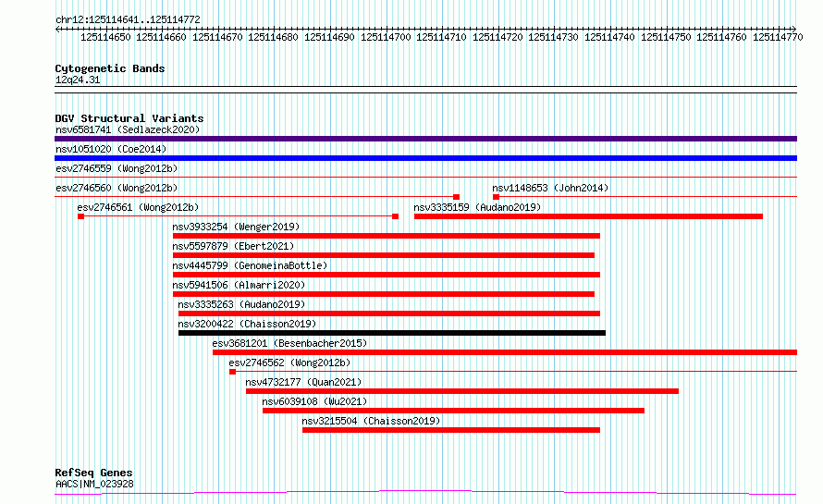This screenshot has height=504, width=823.
Task: Click the right red end block of esv2746561
Action: pos(395,216)
